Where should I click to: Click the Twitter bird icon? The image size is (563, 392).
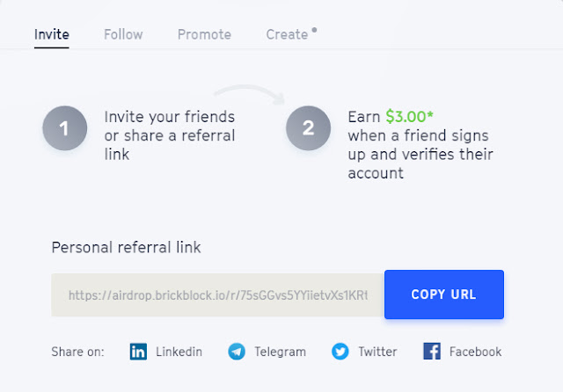pyautogui.click(x=340, y=352)
